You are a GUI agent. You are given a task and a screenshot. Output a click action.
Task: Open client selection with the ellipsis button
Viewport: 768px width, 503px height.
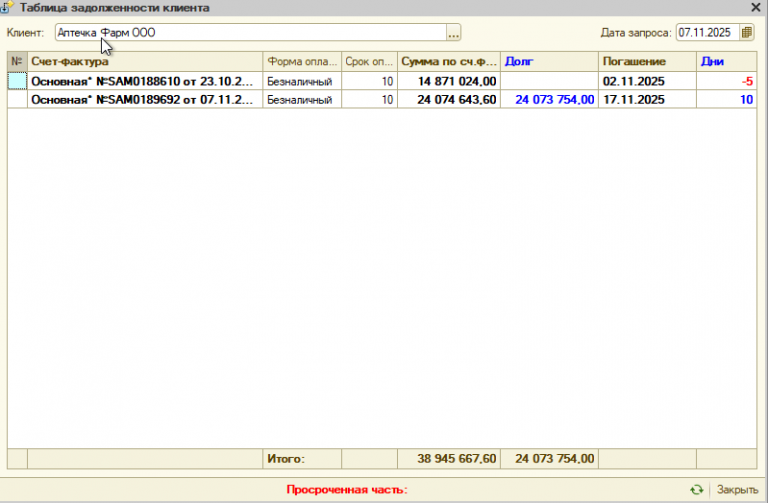click(x=453, y=33)
